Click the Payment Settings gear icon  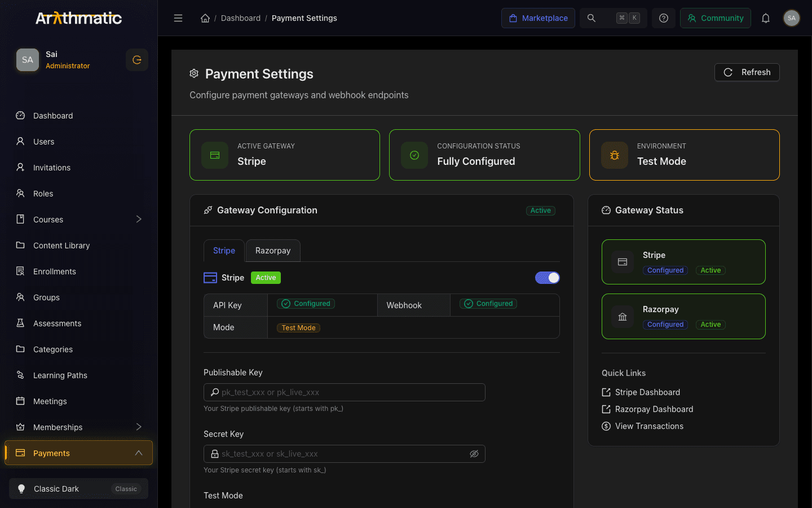tap(194, 73)
